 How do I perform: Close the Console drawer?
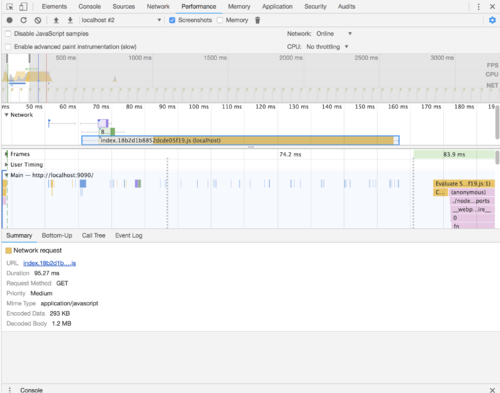(x=492, y=390)
